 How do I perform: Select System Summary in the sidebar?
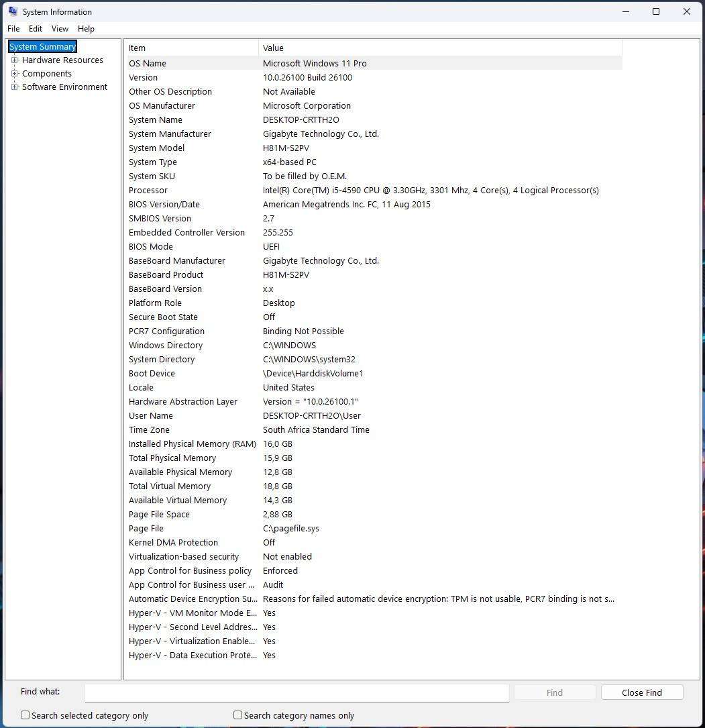click(x=42, y=46)
